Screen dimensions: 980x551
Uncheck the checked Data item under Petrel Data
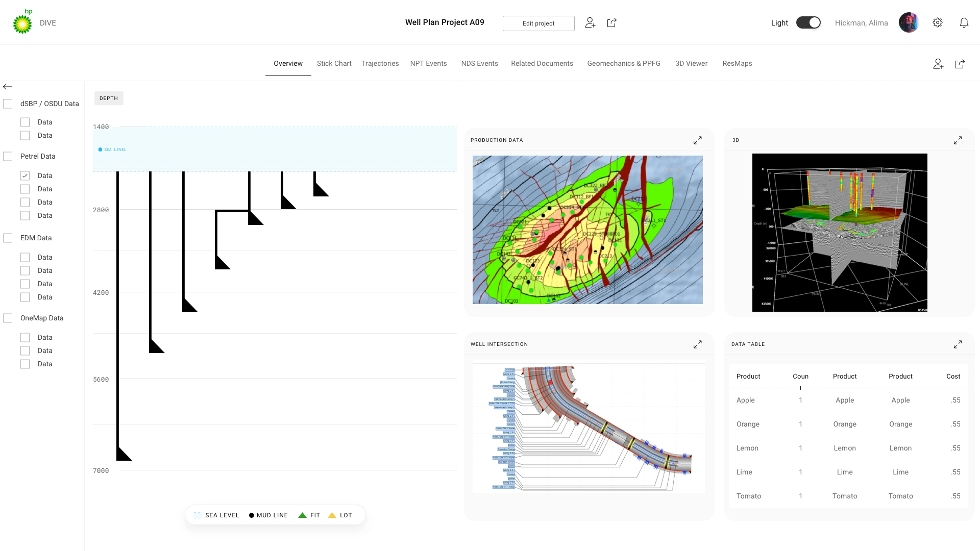pyautogui.click(x=25, y=176)
